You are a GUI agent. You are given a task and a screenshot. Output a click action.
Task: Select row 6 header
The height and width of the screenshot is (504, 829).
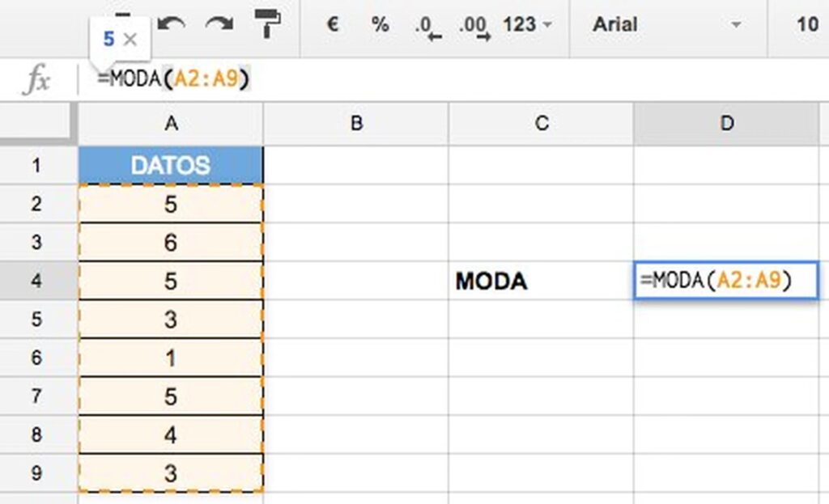(x=36, y=358)
